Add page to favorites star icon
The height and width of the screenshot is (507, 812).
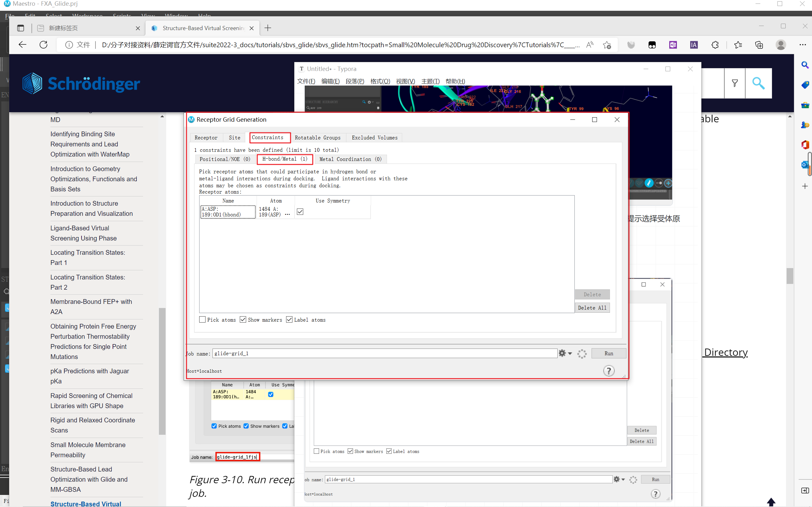tap(607, 45)
